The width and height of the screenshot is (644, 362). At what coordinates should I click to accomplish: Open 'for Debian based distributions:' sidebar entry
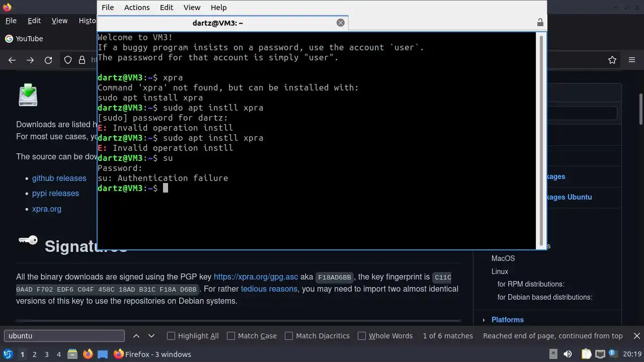click(x=545, y=297)
